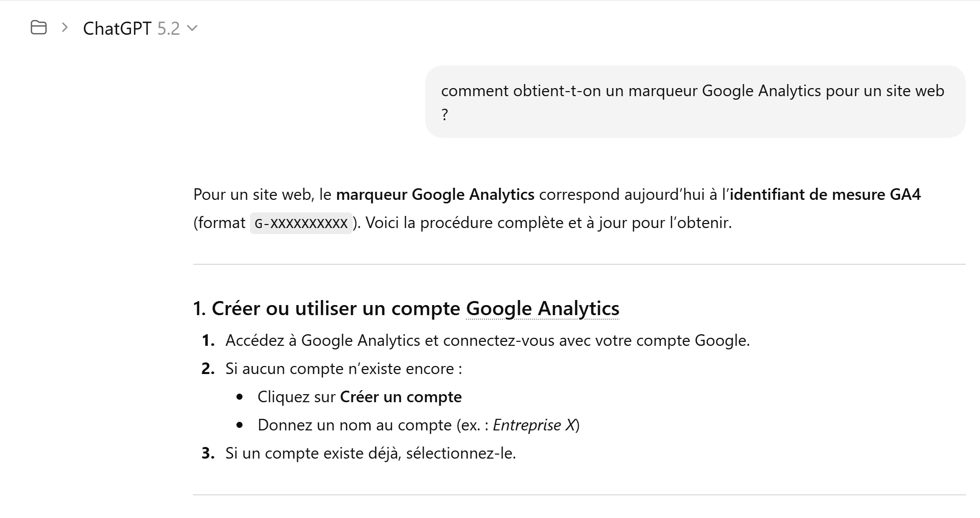Screen dimensions: 980x518
Task: Click the bold 'Créer un compte' text
Action: coord(400,397)
